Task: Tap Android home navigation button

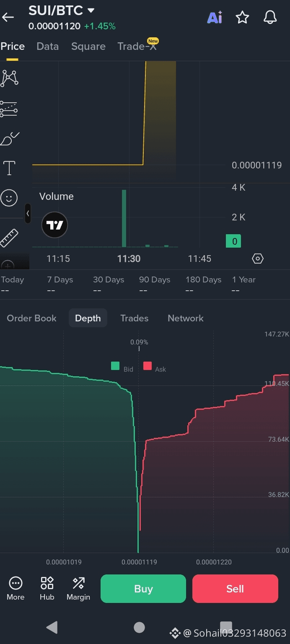Action: pyautogui.click(x=139, y=627)
